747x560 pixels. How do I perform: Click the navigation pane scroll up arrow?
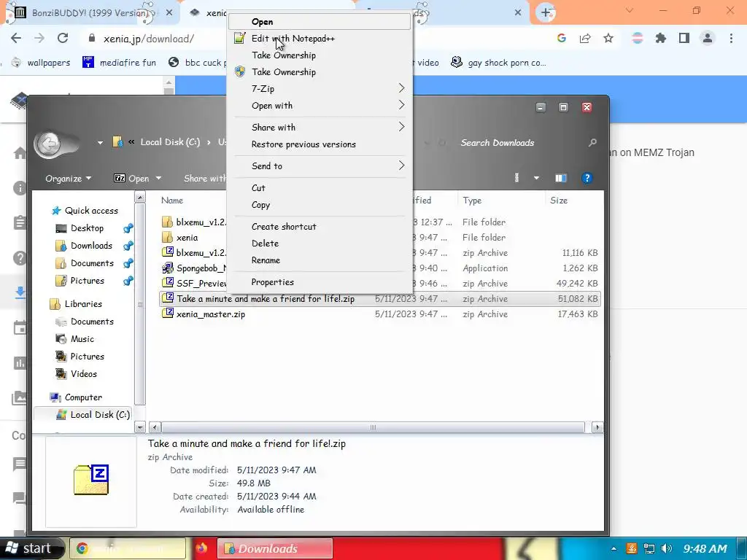tap(140, 197)
